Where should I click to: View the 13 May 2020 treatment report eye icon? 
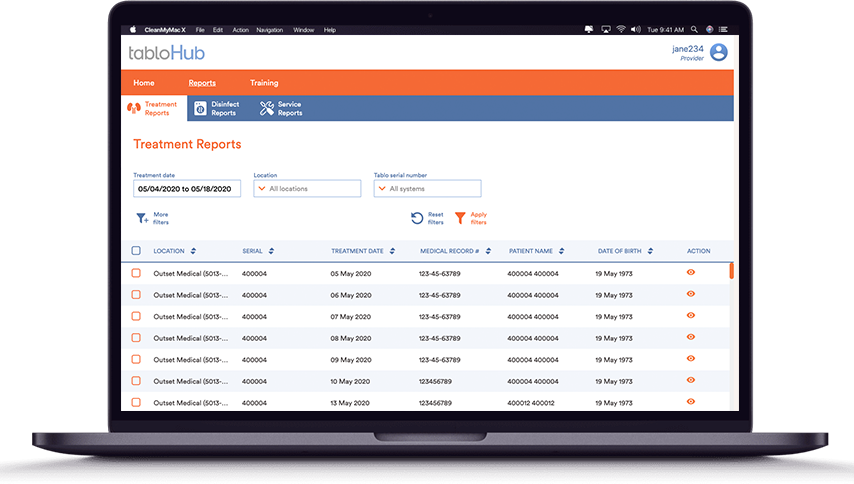(x=691, y=402)
